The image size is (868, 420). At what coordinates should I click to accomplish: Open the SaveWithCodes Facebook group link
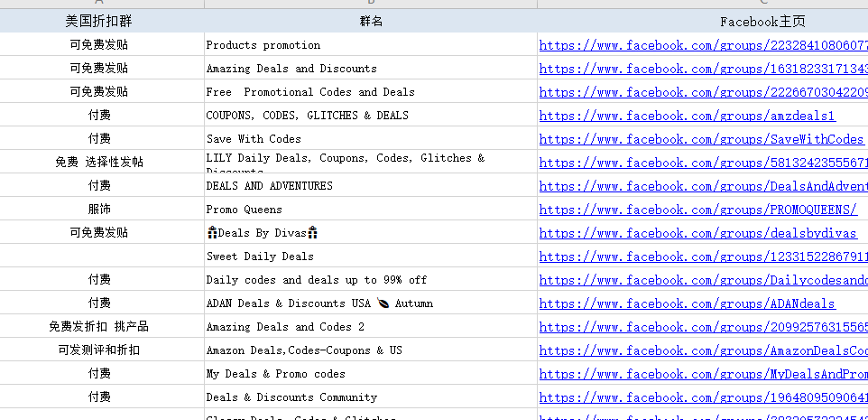click(x=701, y=139)
